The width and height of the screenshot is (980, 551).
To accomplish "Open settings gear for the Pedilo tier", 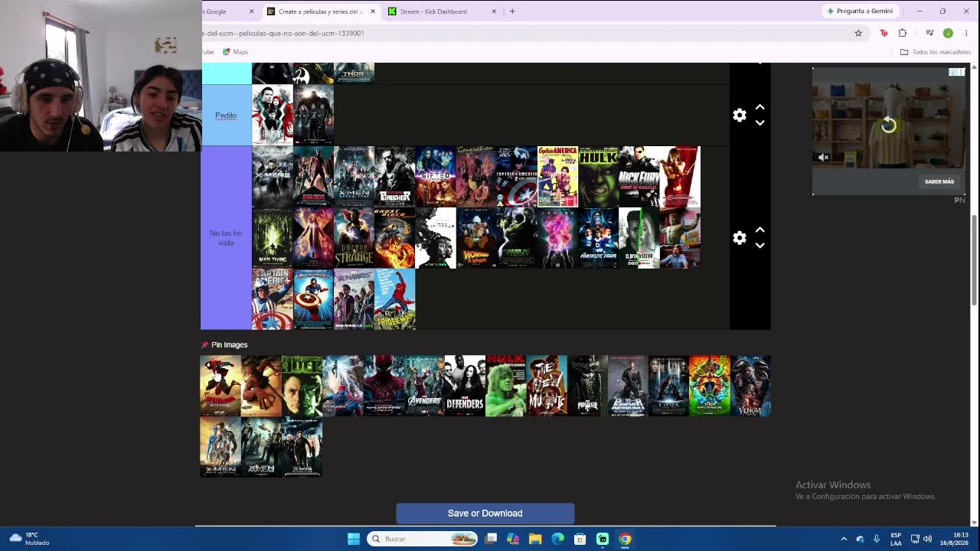I will pyautogui.click(x=740, y=115).
